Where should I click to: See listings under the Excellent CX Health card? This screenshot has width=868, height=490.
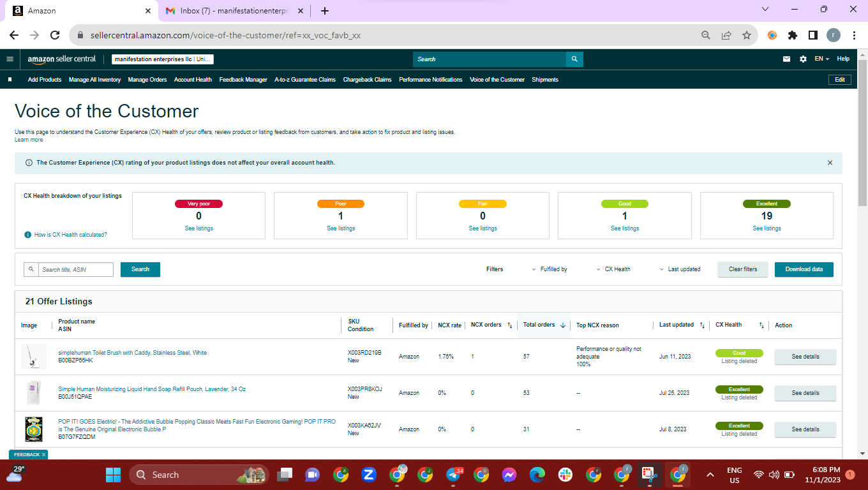767,228
